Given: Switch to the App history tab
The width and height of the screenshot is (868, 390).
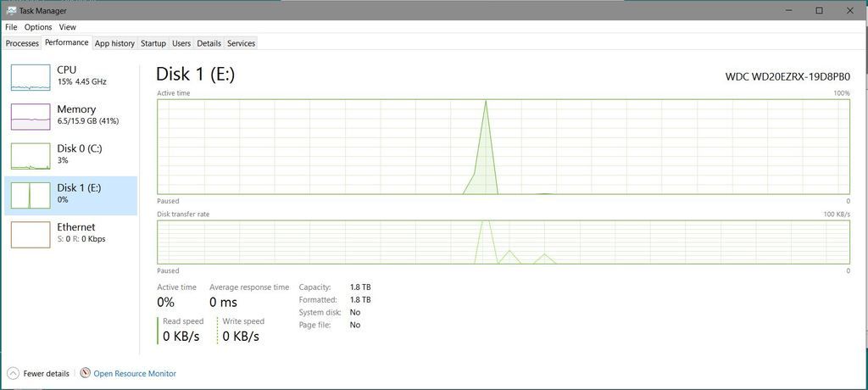Looking at the screenshot, I should pyautogui.click(x=114, y=43).
